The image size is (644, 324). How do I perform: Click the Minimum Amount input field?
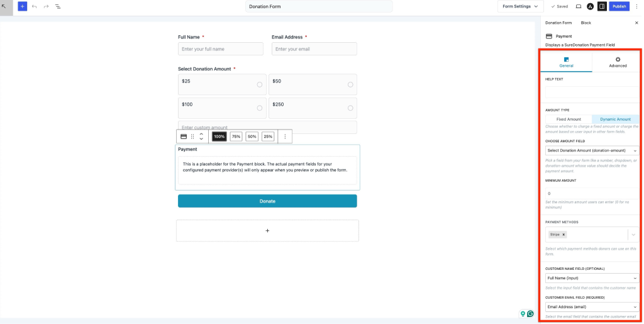pos(592,193)
